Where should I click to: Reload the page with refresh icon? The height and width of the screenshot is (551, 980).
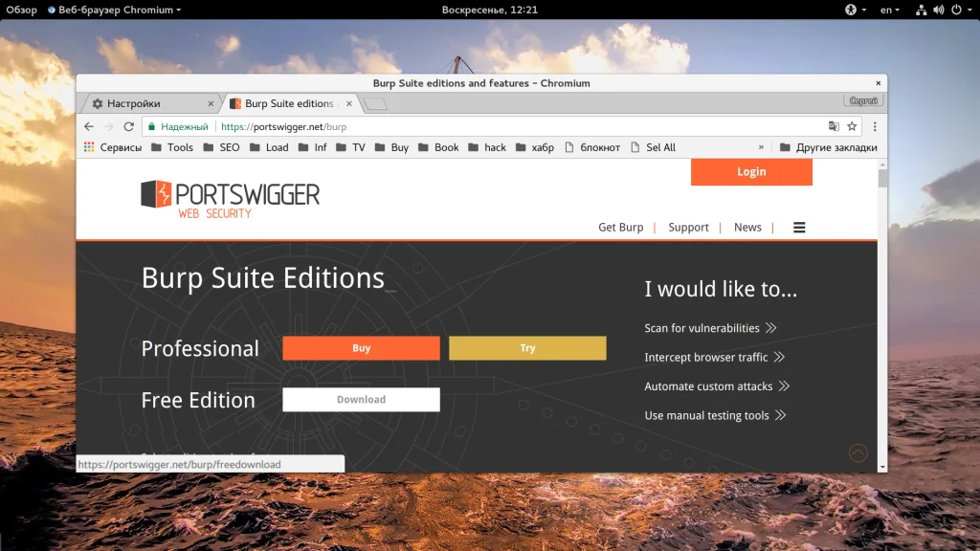tap(129, 127)
